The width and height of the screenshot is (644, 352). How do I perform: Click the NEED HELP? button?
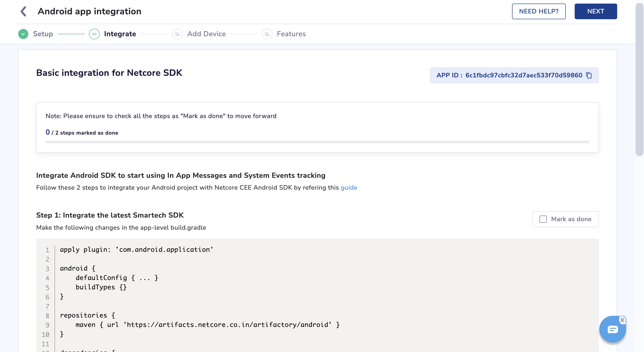click(538, 11)
